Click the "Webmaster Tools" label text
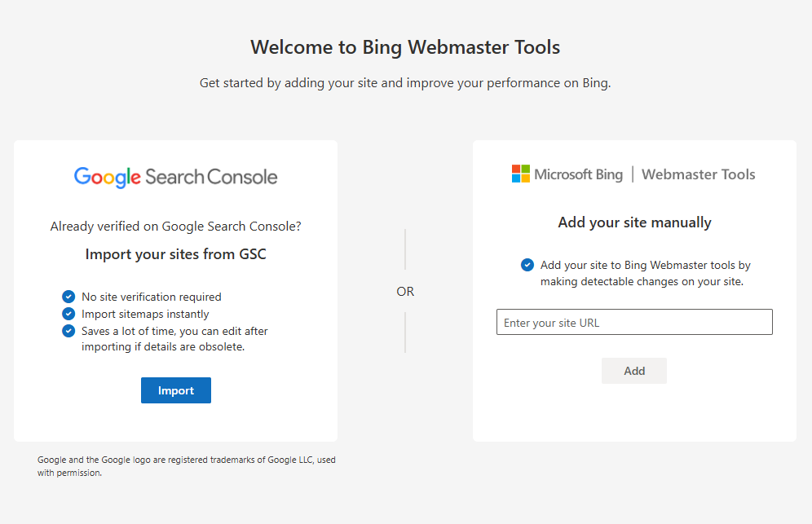 point(698,174)
